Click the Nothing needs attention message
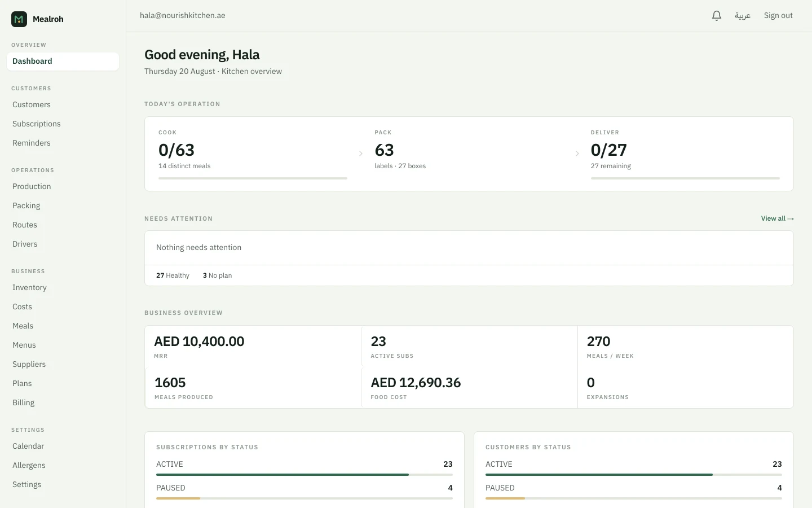 pyautogui.click(x=198, y=248)
